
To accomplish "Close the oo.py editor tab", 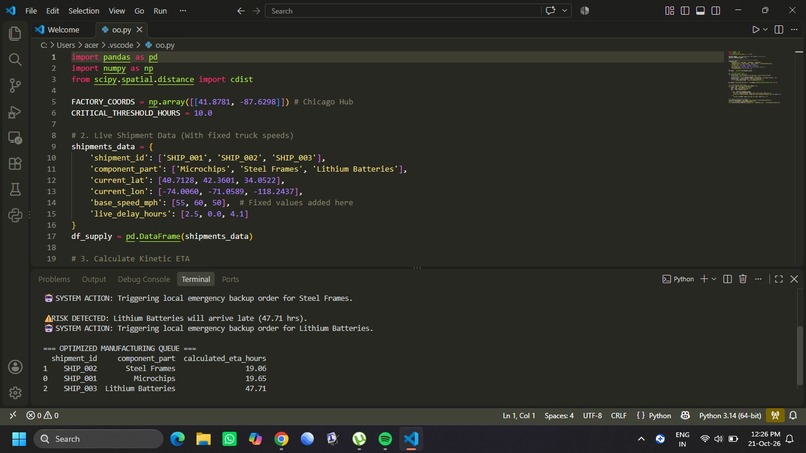I will (139, 30).
